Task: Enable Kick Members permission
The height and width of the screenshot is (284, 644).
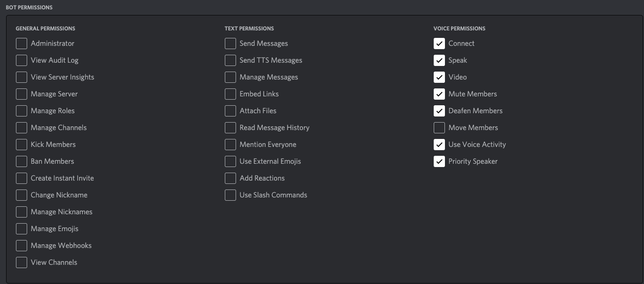Action: click(x=22, y=145)
